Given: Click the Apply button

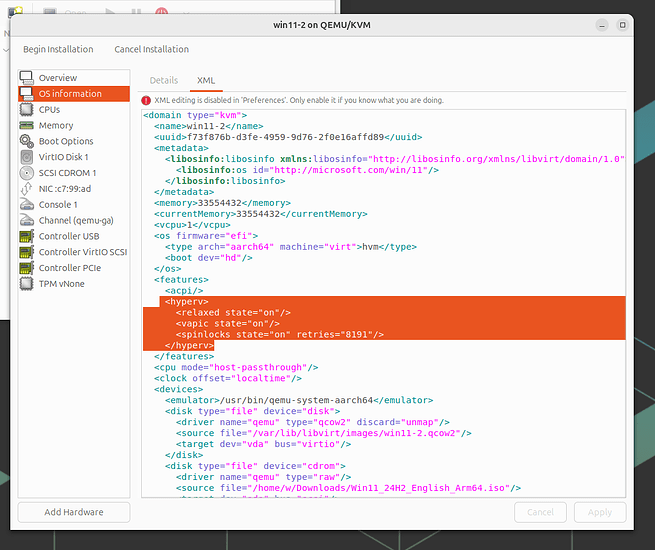Looking at the screenshot, I should (x=599, y=512).
